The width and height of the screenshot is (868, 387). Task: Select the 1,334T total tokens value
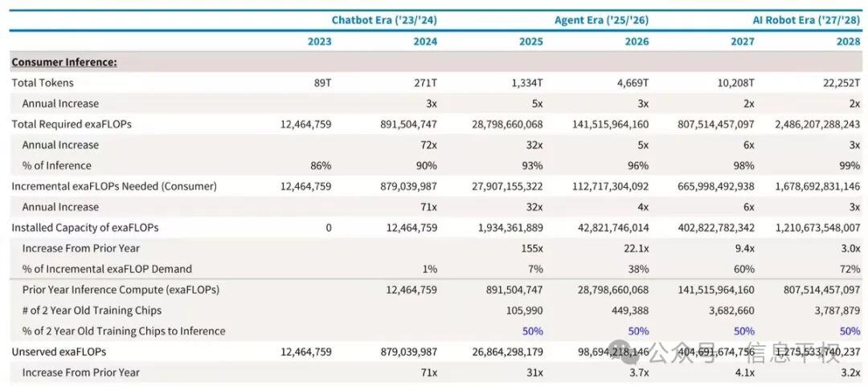tap(526, 83)
